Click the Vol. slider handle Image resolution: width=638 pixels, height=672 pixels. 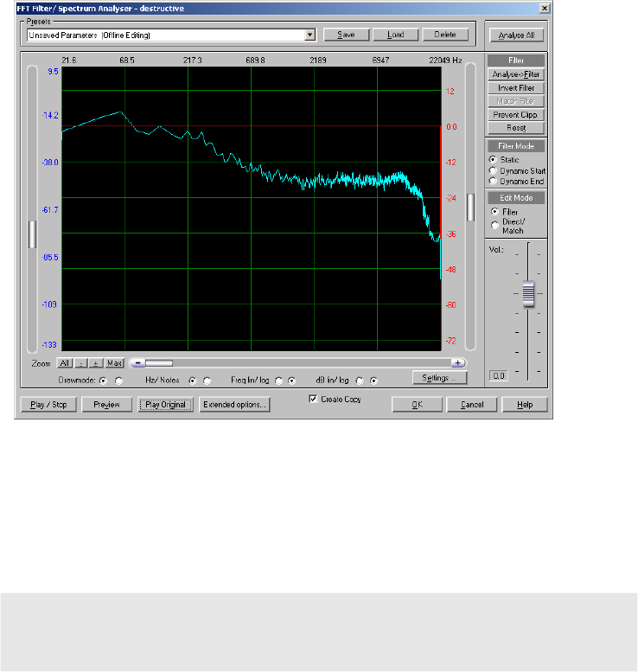click(x=529, y=293)
